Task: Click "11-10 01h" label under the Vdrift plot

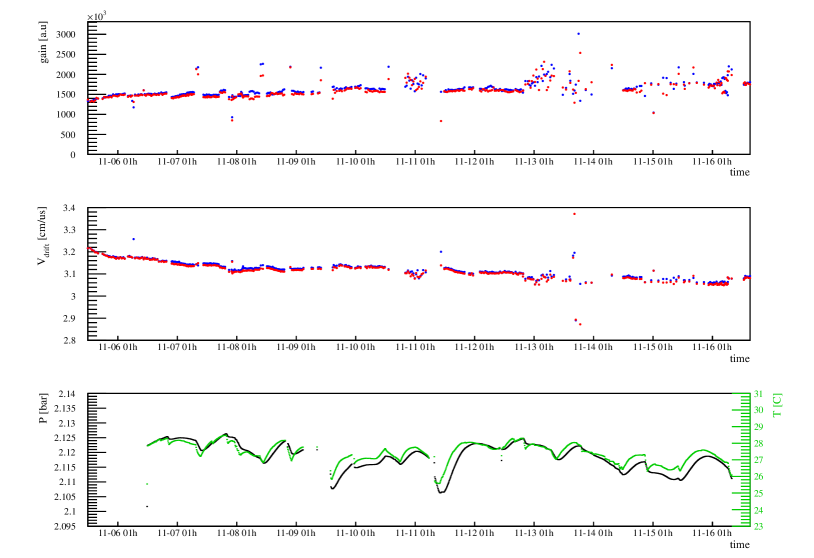Action: (x=356, y=348)
